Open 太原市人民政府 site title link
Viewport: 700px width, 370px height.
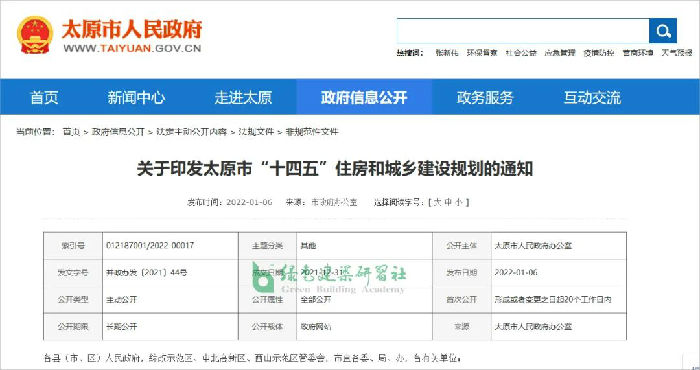coord(132,29)
